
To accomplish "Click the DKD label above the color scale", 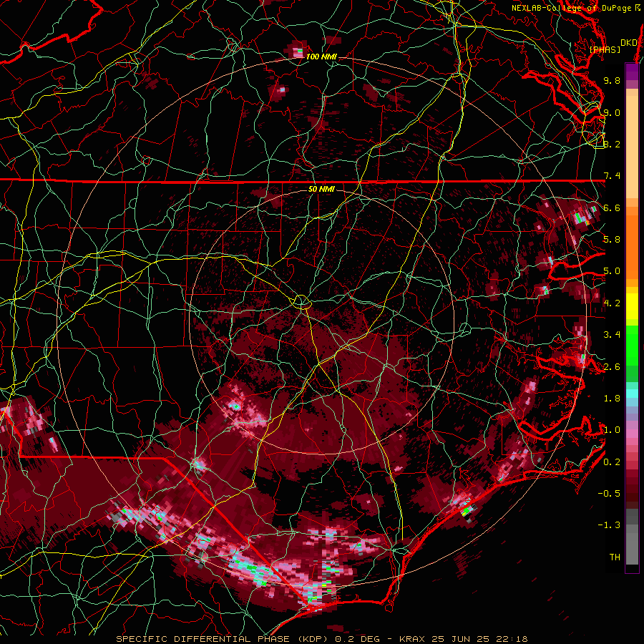I will coord(628,42).
